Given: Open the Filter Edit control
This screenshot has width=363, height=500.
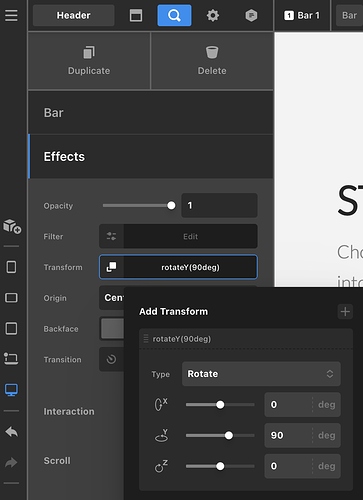Looking at the screenshot, I should (190, 236).
